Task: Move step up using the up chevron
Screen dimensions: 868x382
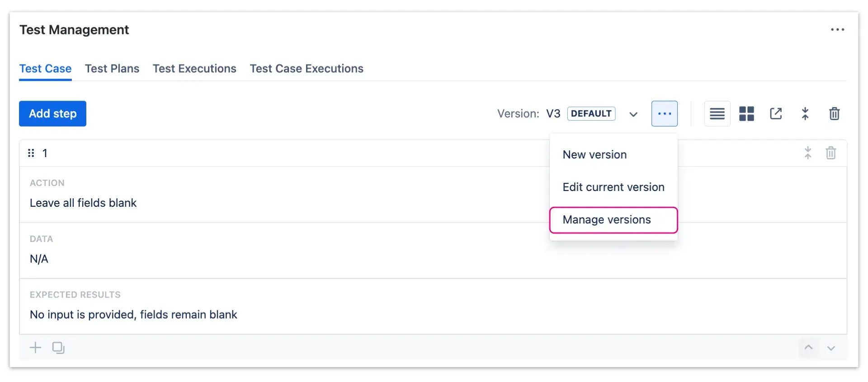Action: pos(808,348)
